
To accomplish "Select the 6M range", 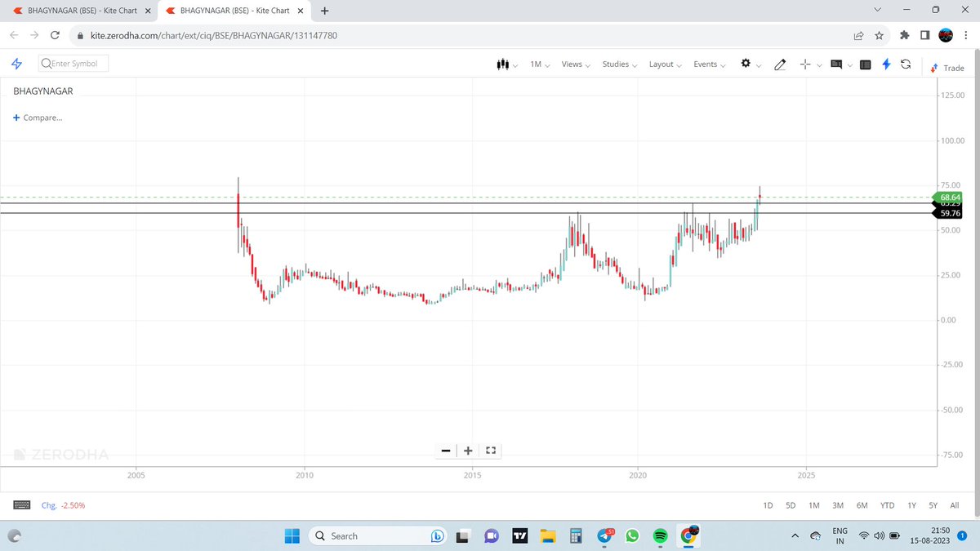I will tap(862, 505).
